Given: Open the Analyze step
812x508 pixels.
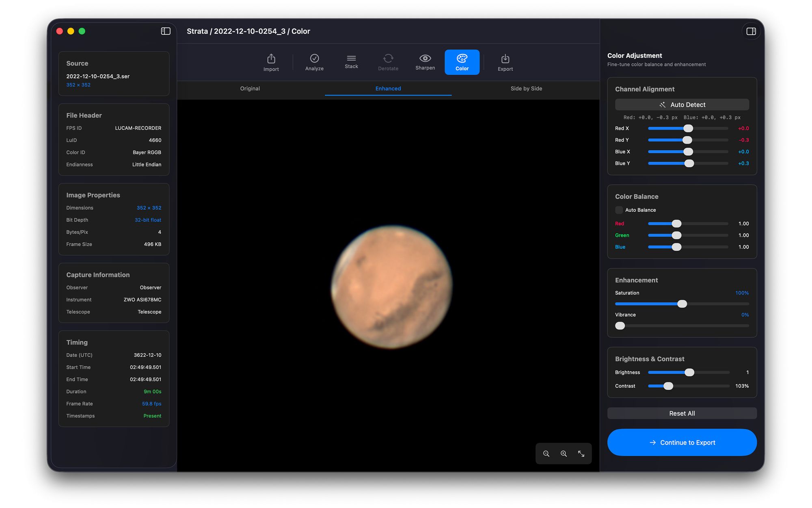Looking at the screenshot, I should pos(314,62).
